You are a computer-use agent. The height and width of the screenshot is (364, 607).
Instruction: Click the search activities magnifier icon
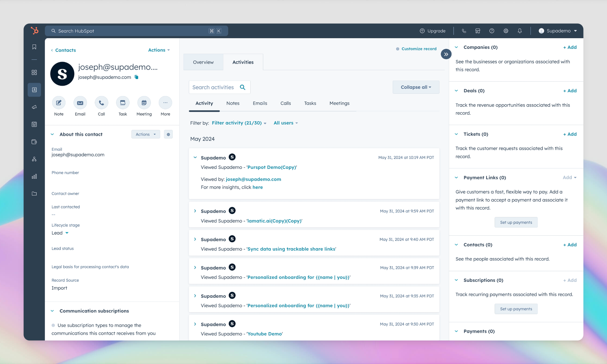coord(242,87)
